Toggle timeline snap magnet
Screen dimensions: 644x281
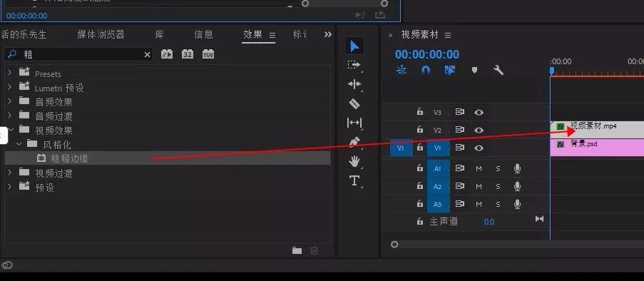coord(426,70)
